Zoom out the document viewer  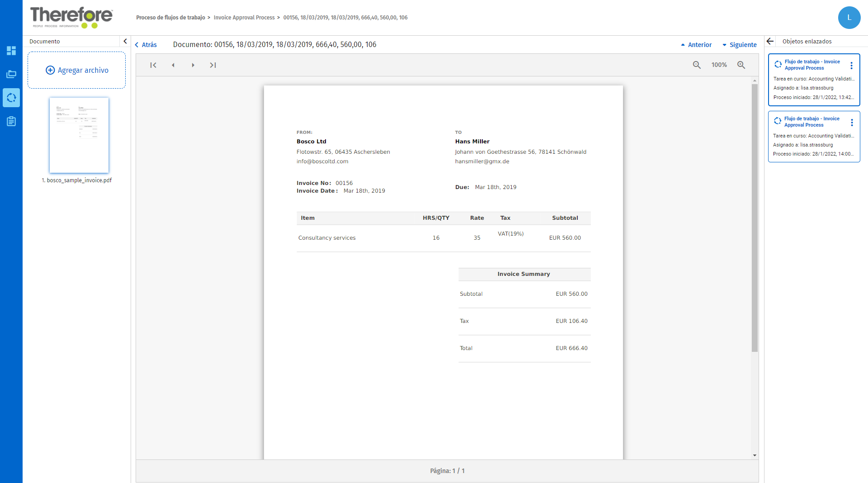click(697, 65)
